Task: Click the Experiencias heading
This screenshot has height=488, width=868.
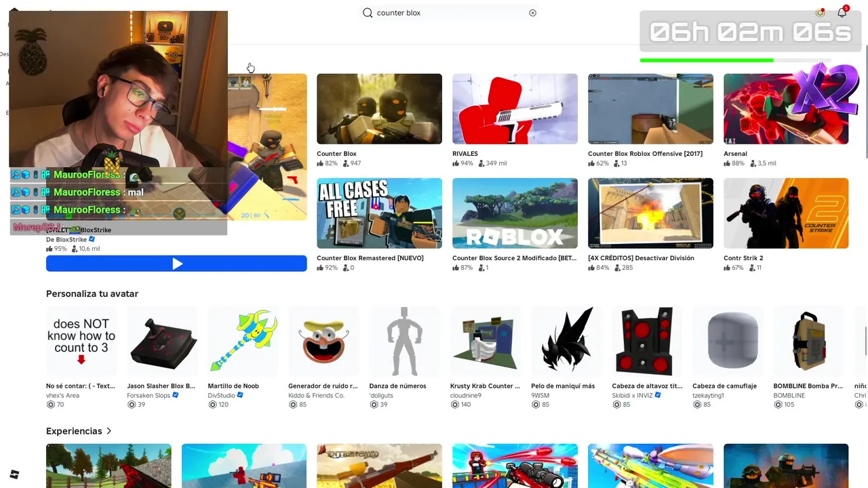Action: click(74, 431)
